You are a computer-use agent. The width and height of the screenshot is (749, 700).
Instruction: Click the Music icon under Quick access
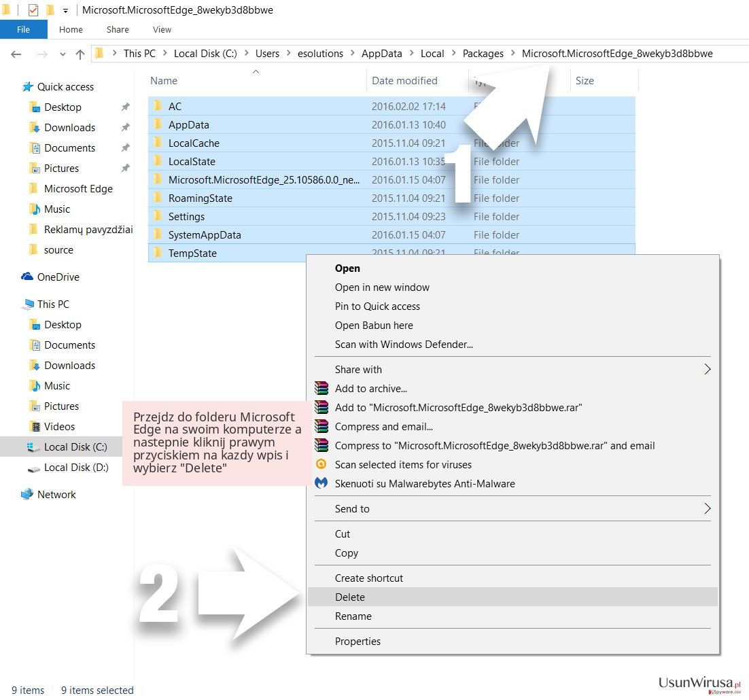click(35, 209)
